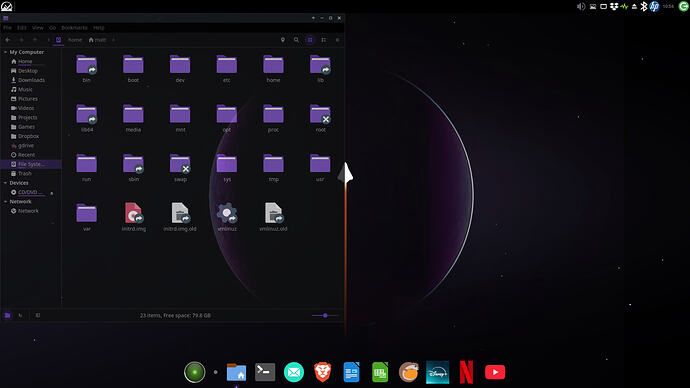
Task: Open the usr folder
Action: 320,164
